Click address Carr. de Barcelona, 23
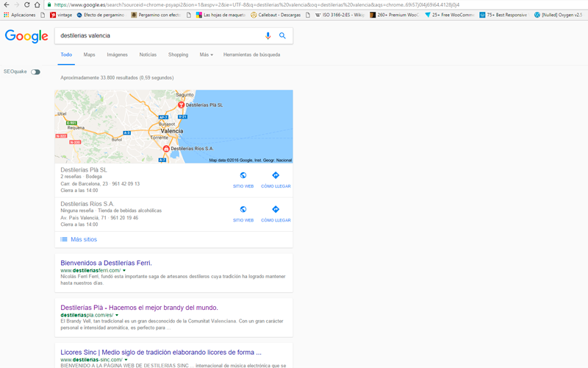 click(x=84, y=184)
